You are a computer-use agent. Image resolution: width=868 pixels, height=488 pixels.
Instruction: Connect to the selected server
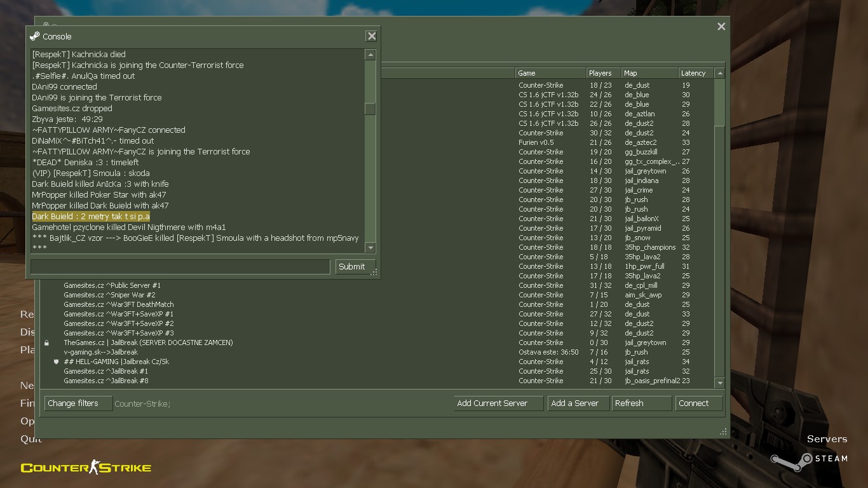point(699,403)
